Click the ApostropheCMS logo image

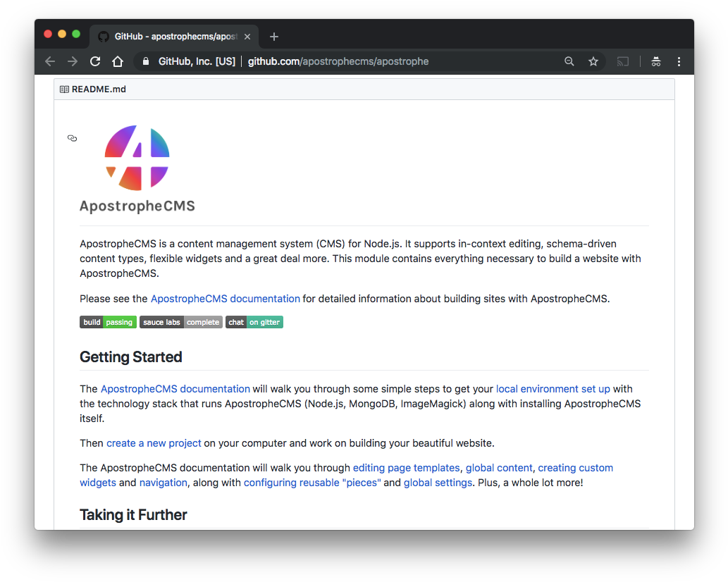coord(137,168)
